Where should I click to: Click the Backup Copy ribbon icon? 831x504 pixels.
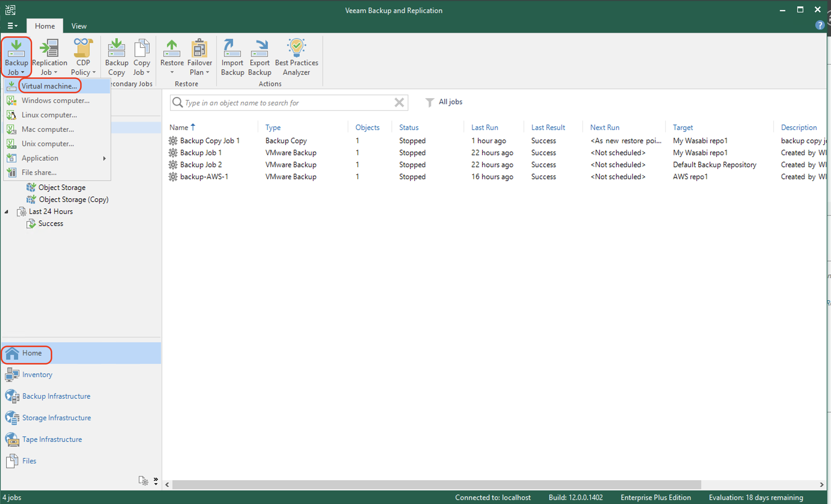point(116,48)
